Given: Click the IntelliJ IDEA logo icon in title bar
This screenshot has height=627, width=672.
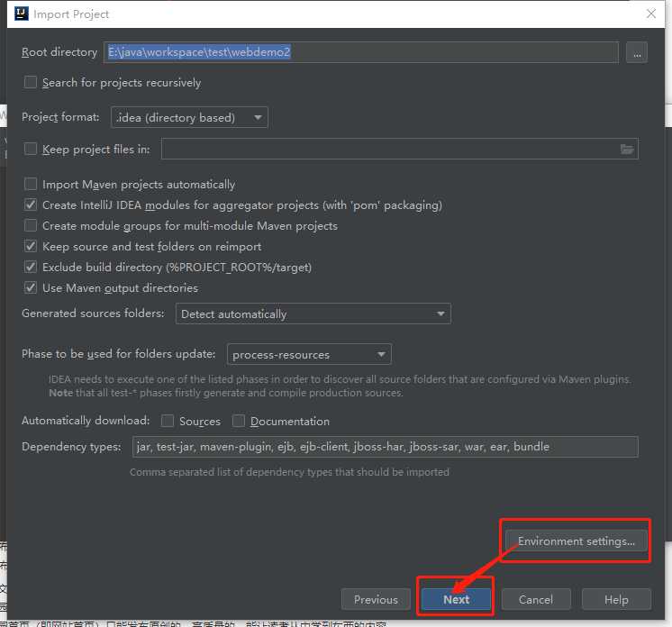Looking at the screenshot, I should point(22,14).
